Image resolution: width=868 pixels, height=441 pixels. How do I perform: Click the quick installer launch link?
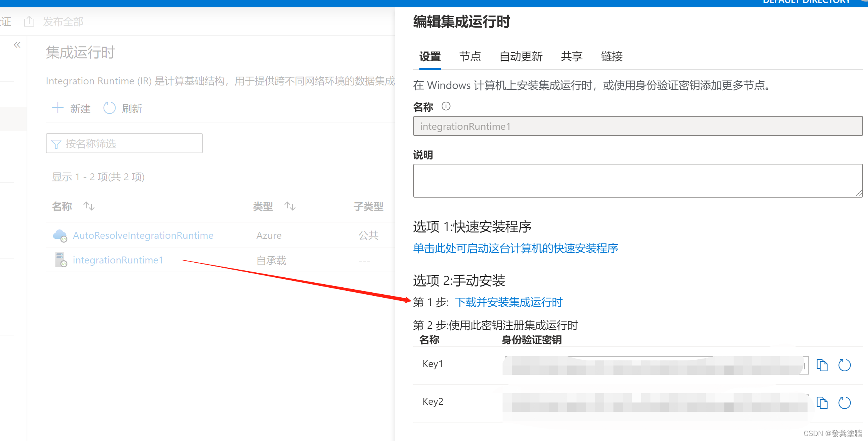pyautogui.click(x=515, y=248)
